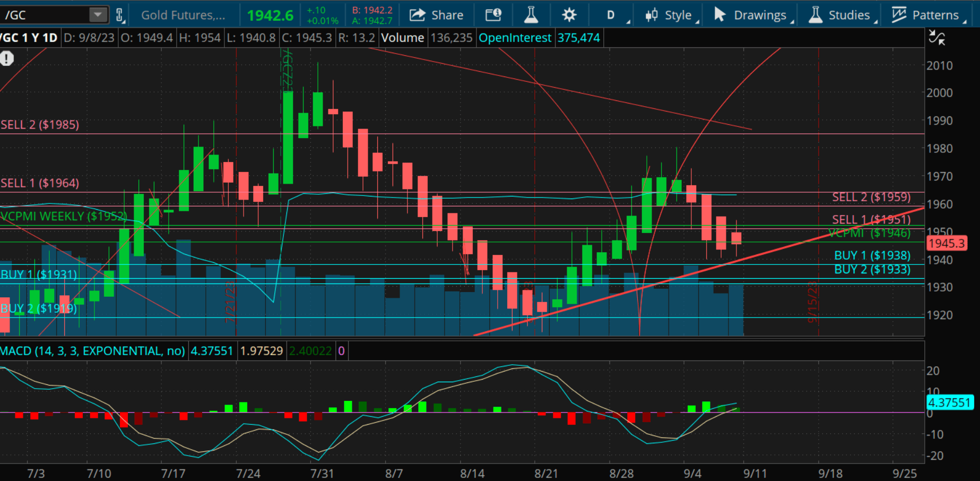The height and width of the screenshot is (481, 980).
Task: Open the info icon left of the flask
Action: coord(493,15)
